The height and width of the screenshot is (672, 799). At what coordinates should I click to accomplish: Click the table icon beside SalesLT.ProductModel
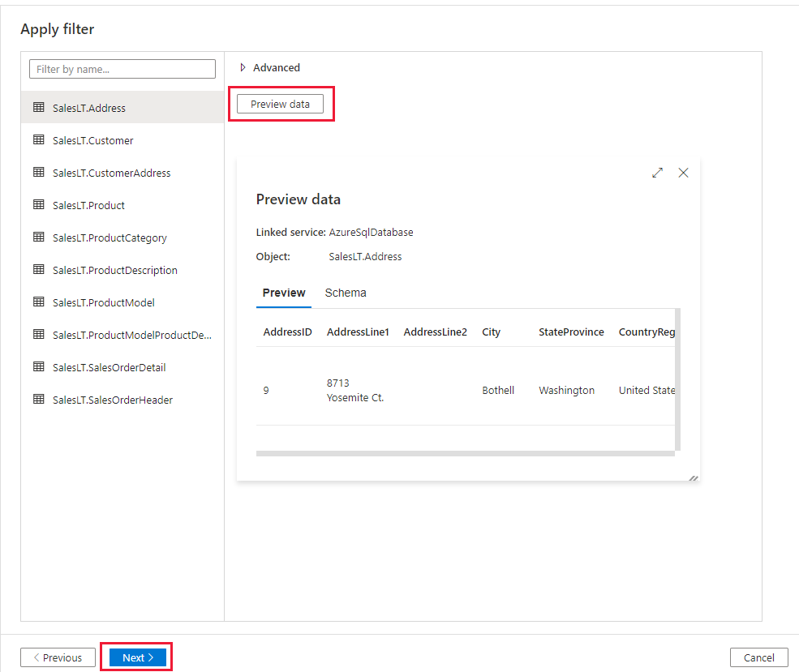coord(38,302)
